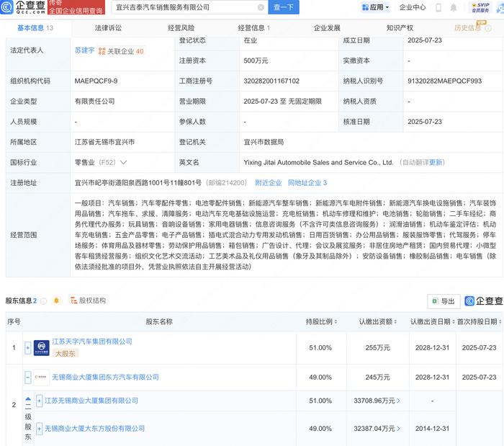The width and height of the screenshot is (504, 446).
Task: Switch to 企业发展 tab
Action: [x=327, y=28]
